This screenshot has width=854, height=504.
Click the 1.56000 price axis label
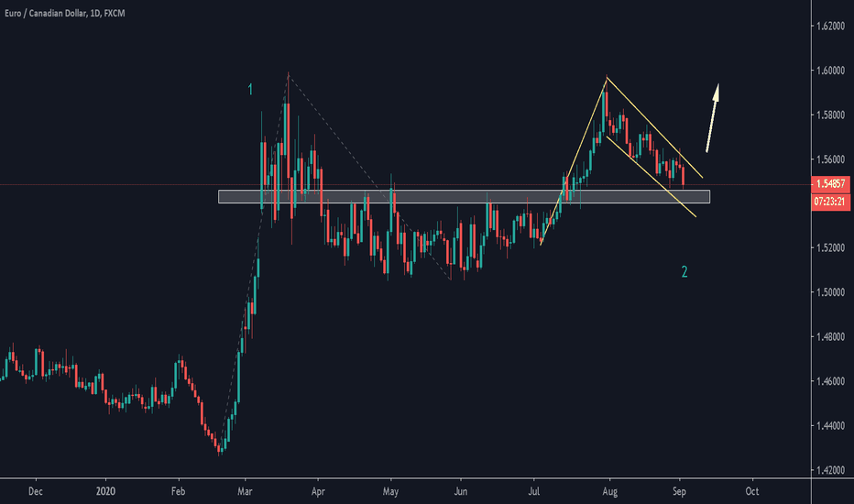pos(830,159)
